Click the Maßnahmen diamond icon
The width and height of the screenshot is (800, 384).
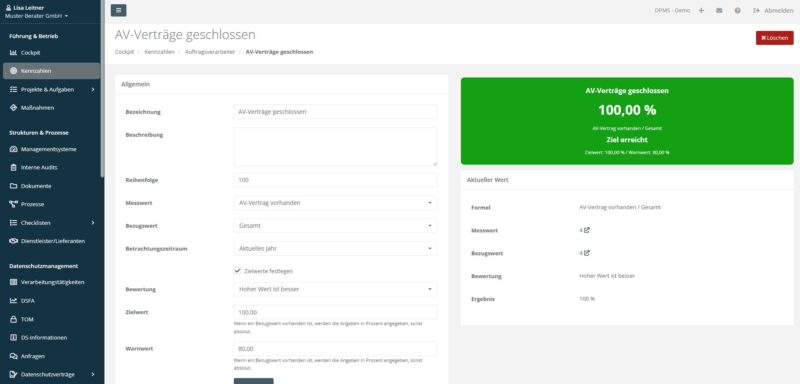tap(13, 108)
